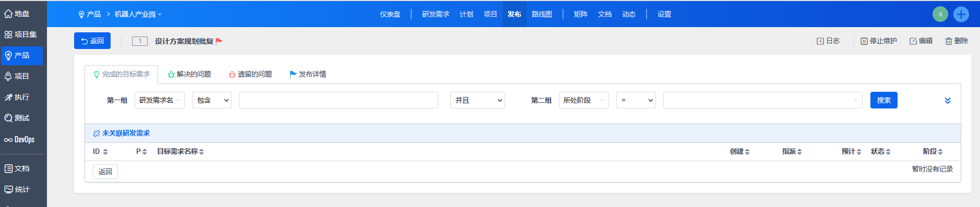Switch to the 发布详情 tab
Image resolution: width=980 pixels, height=207 pixels.
click(x=308, y=74)
